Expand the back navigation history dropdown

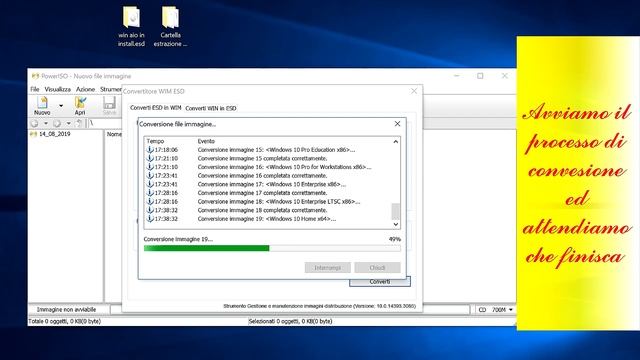pyautogui.click(x=46, y=123)
